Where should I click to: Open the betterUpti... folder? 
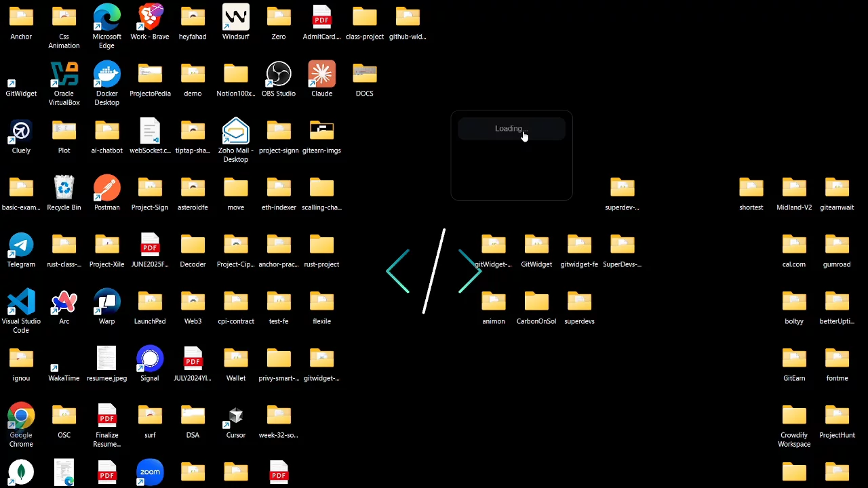(x=837, y=302)
